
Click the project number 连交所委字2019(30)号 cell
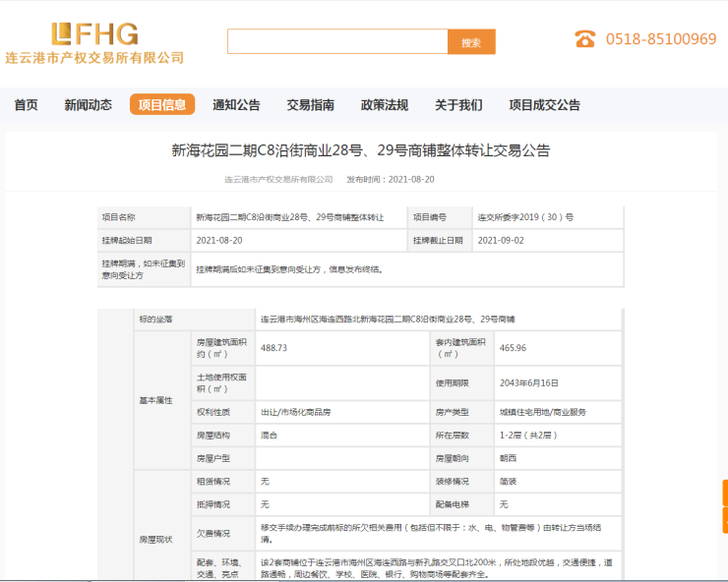(524, 216)
